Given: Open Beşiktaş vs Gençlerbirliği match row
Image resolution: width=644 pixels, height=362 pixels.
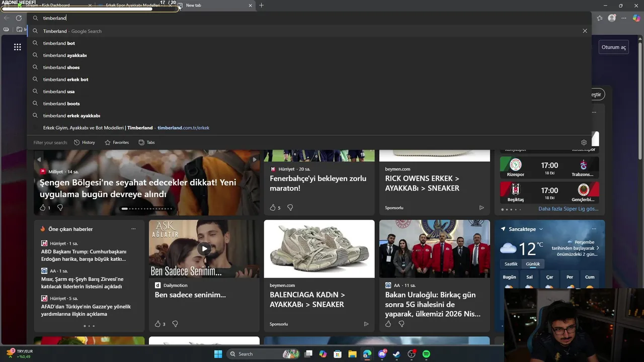Looking at the screenshot, I should pyautogui.click(x=549, y=193).
